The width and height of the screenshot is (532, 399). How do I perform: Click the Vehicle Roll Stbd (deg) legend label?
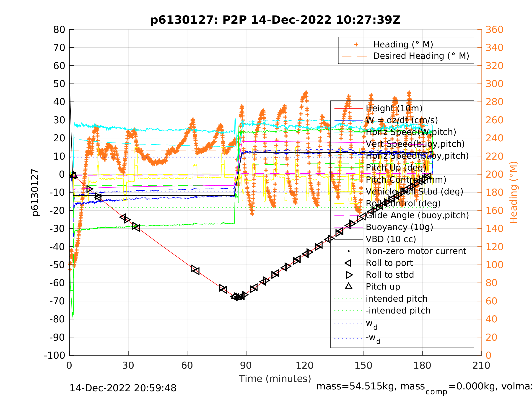[x=414, y=192]
